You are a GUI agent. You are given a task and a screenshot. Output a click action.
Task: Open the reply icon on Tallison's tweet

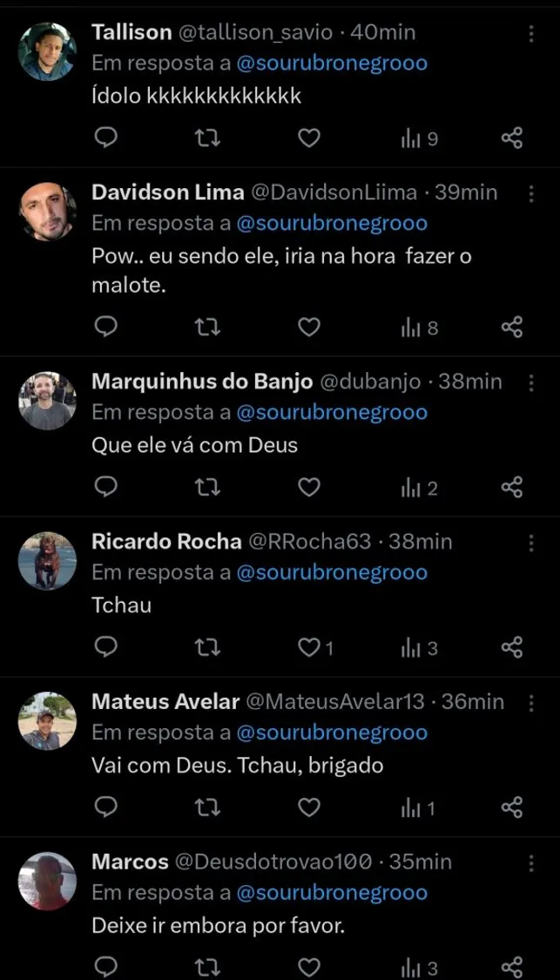point(105,136)
